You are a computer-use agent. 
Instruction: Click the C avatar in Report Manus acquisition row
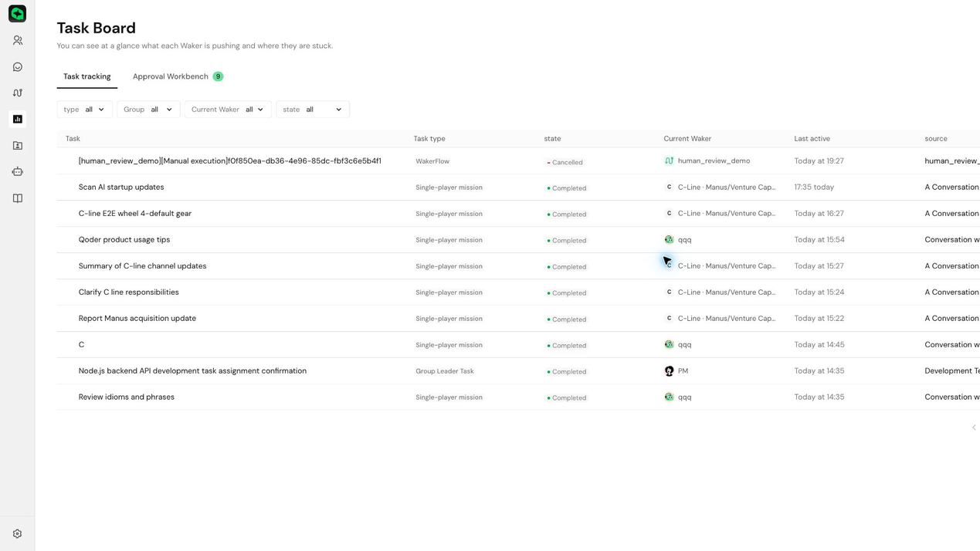tap(669, 319)
